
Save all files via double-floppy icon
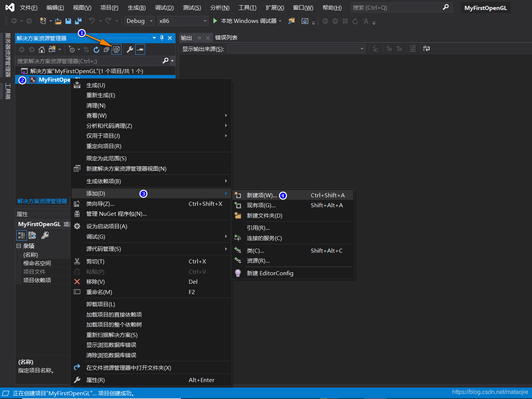point(78,21)
